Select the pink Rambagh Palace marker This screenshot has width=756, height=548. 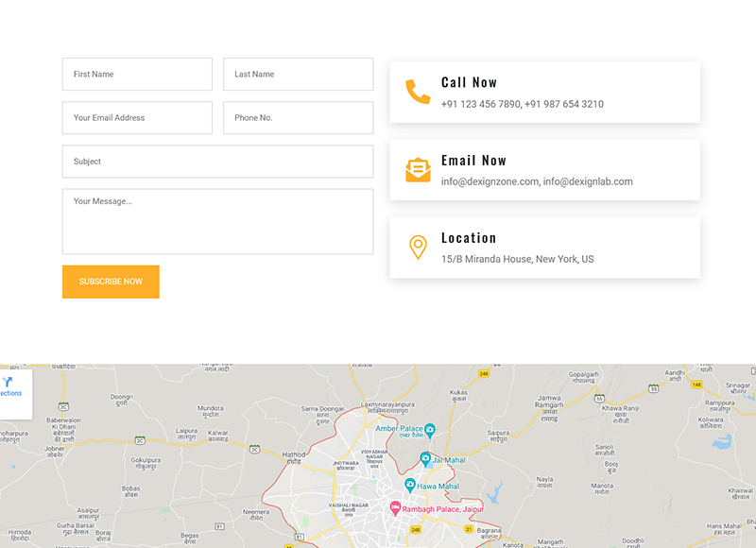(396, 508)
